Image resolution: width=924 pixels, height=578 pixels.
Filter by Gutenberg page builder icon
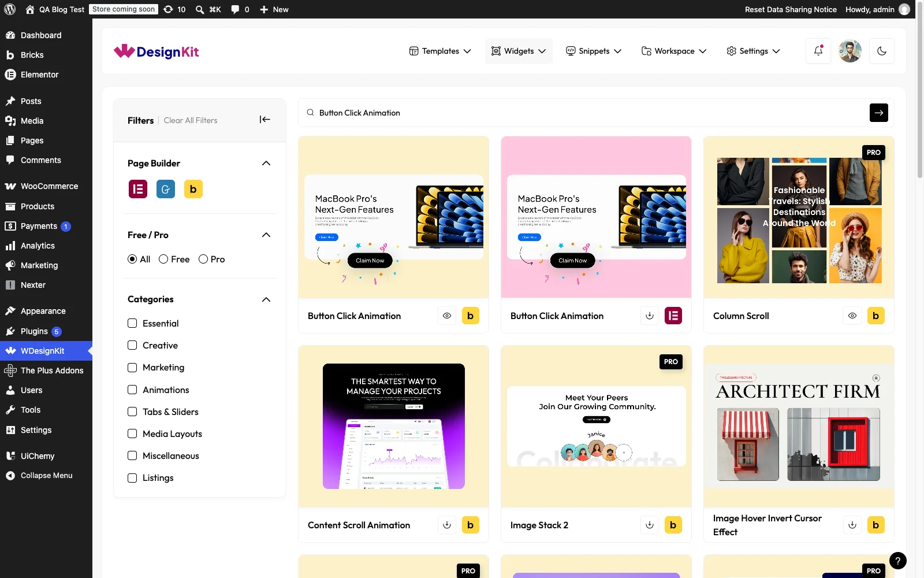coord(166,189)
